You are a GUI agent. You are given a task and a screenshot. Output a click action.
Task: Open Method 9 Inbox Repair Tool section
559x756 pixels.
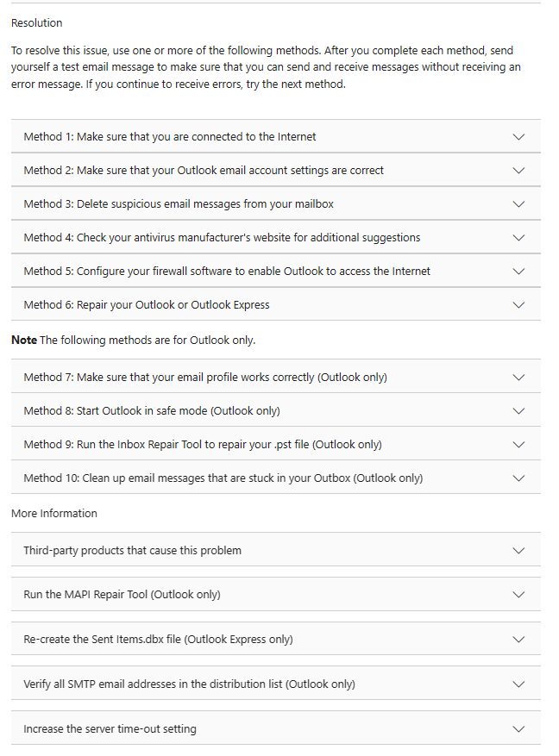(276, 444)
